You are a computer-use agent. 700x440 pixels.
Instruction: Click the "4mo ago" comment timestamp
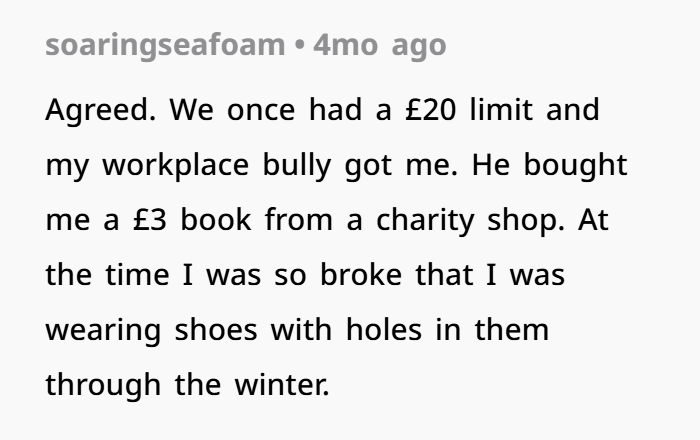point(379,46)
